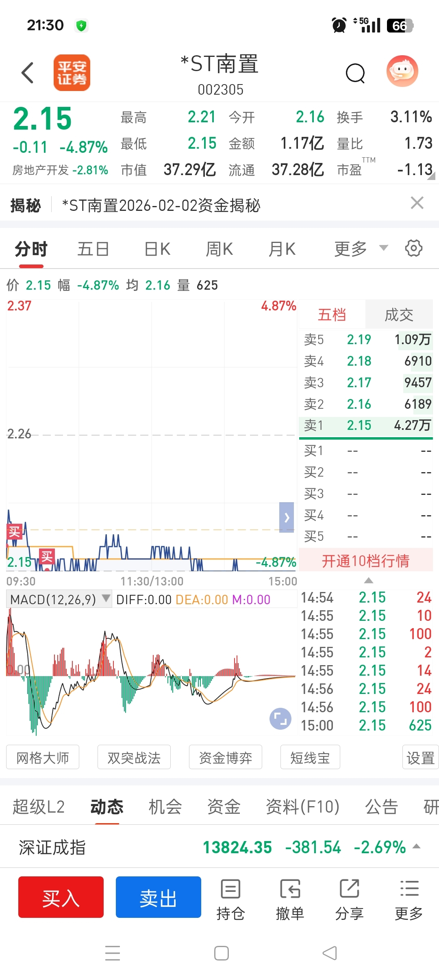Switch to 分时 chart tab
Screen dimensions: 439x980
31,249
